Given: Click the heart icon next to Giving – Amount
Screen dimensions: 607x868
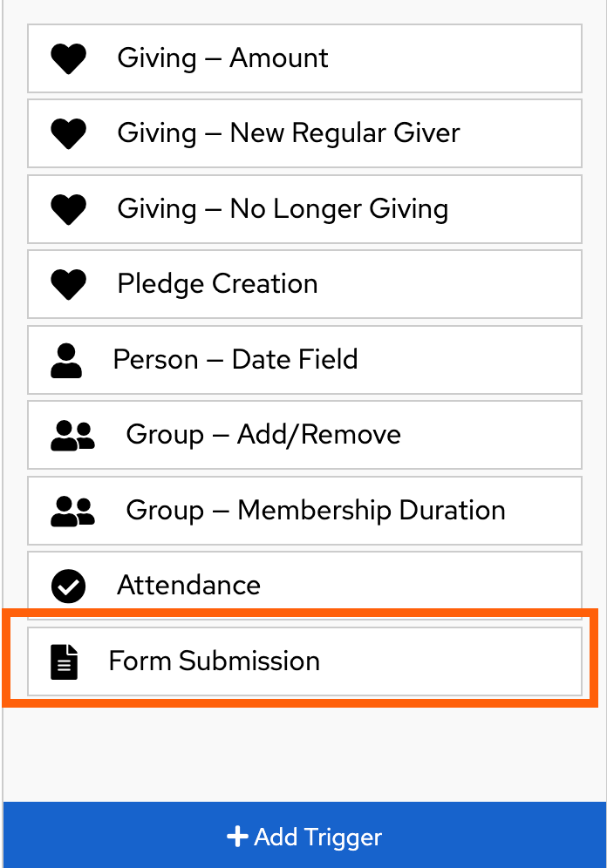Looking at the screenshot, I should pos(68,58).
